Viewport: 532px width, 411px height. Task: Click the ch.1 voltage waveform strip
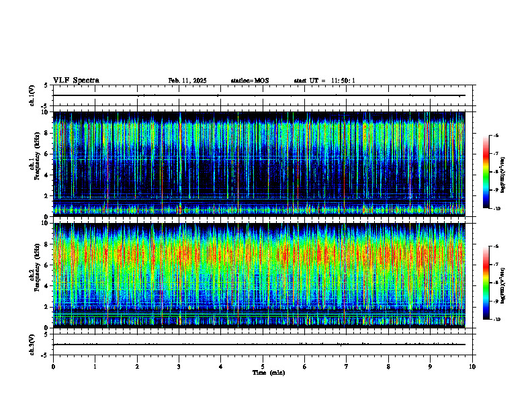pos(263,95)
